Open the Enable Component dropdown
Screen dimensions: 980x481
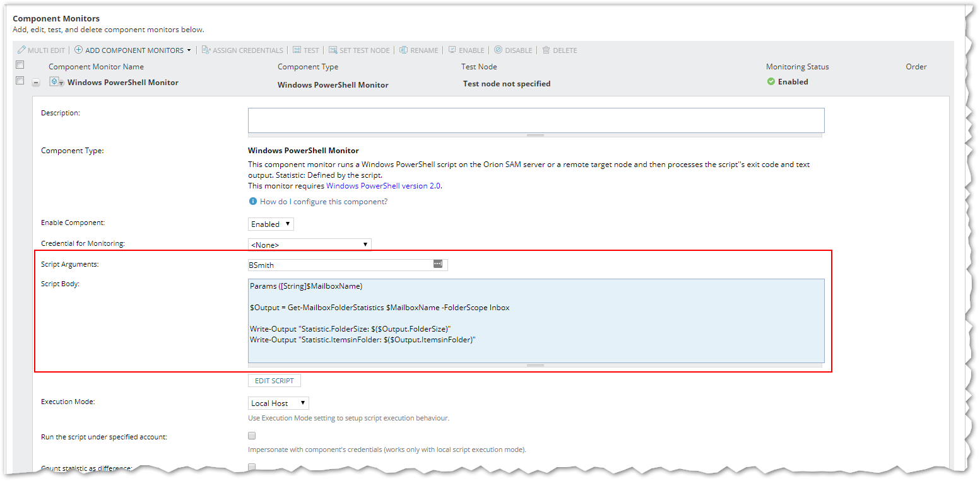click(x=271, y=224)
